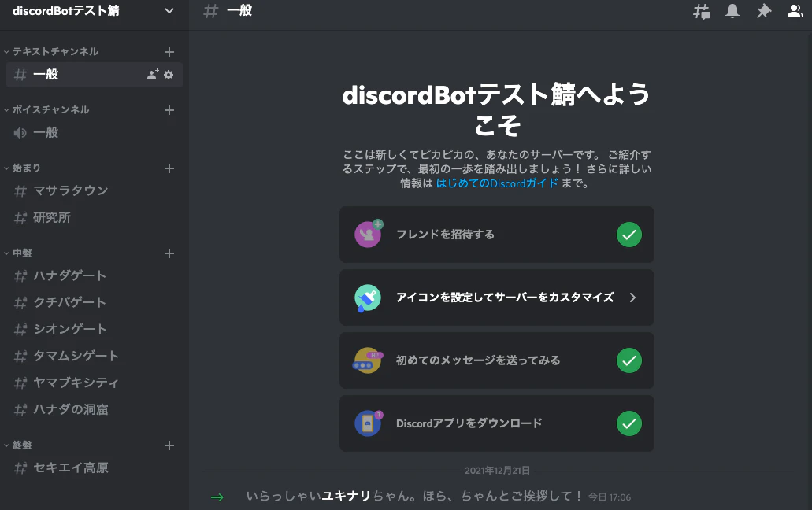The image size is (812, 510).
Task: Open discordBotテスト鯖 server dropdown menu
Action: [169, 11]
